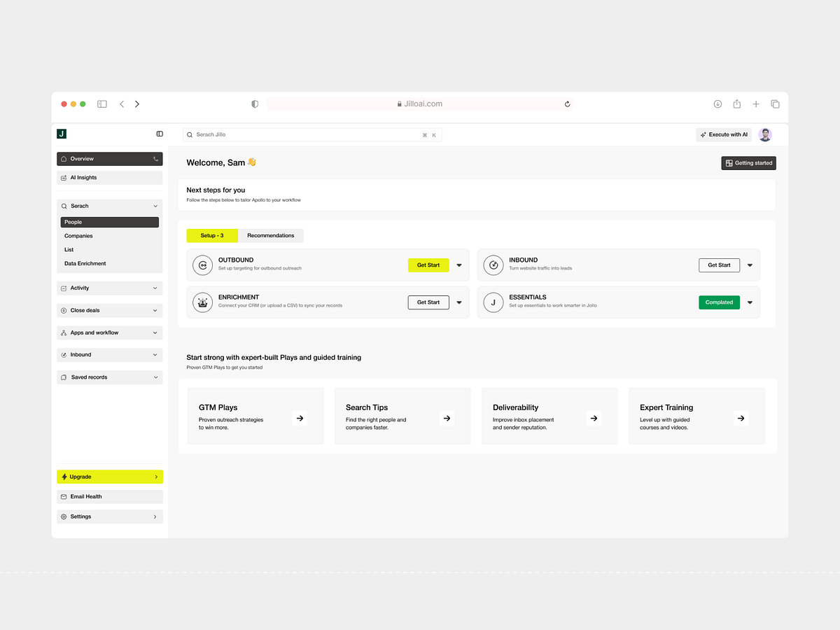Open Email Health in sidebar
Screen dimensions: 840x630
(x=110, y=496)
